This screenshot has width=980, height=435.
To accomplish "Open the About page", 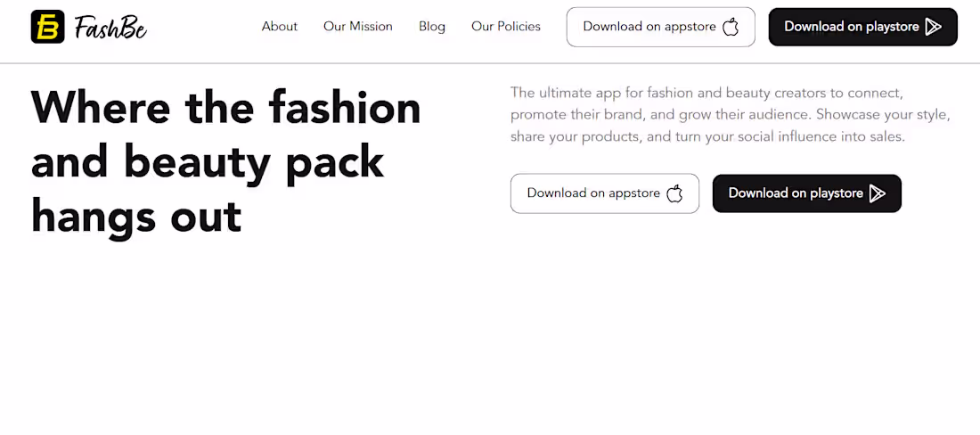I will [x=280, y=27].
